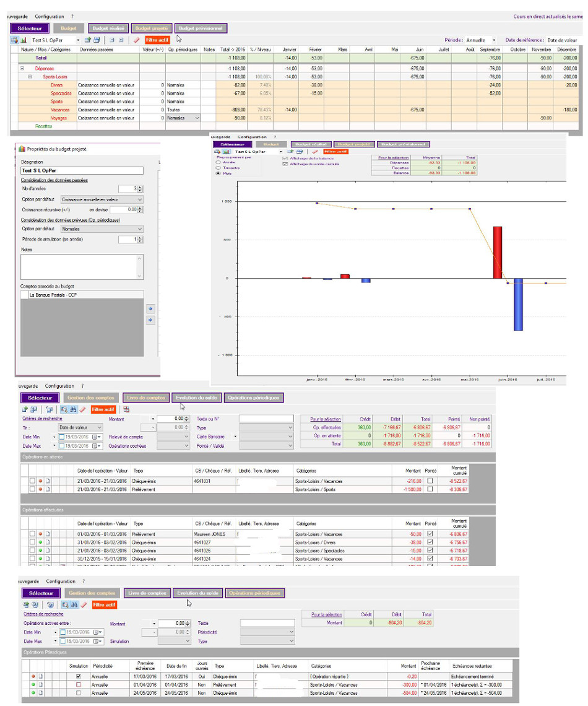Click the expand-all plus icon in budget toolbar
This screenshot has height=706, width=588.
pyautogui.click(x=121, y=40)
